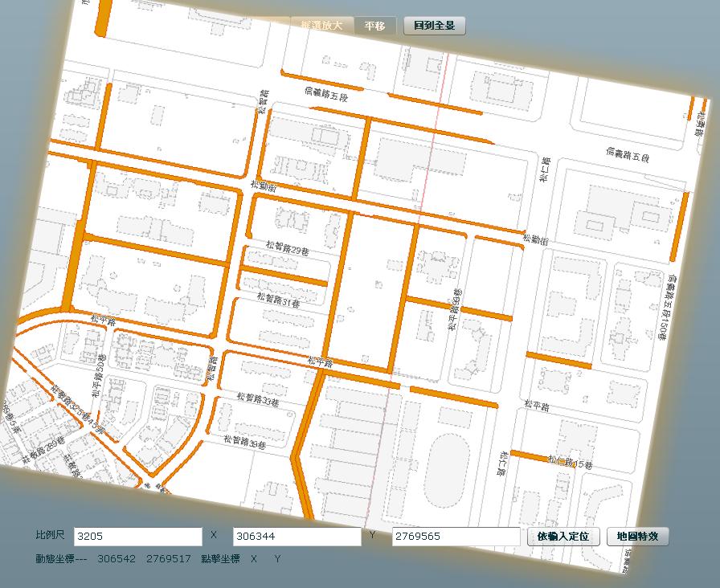The width and height of the screenshot is (720, 588).
Task: Click the 松智路31巷 lane label
Action: 279,300
